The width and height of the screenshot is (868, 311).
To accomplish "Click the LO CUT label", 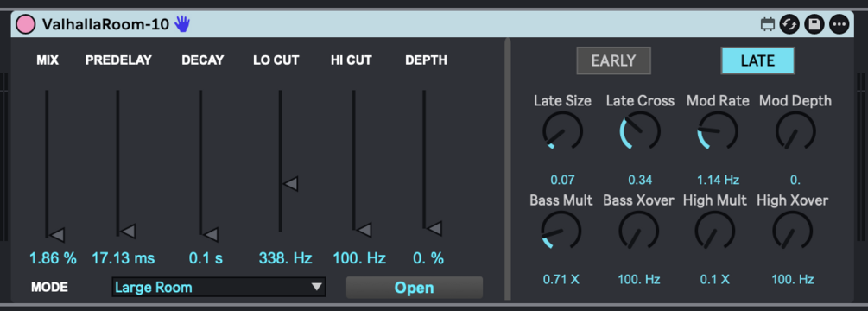I will (x=276, y=60).
